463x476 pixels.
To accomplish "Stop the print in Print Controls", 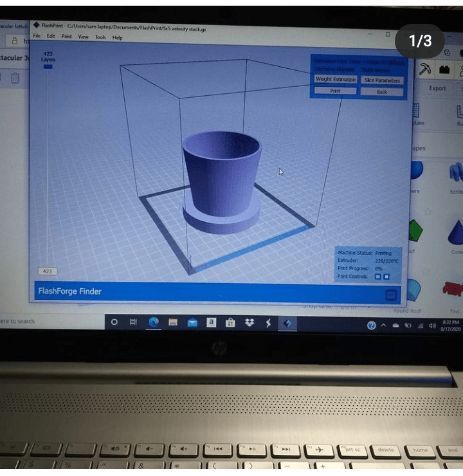I will point(386,277).
